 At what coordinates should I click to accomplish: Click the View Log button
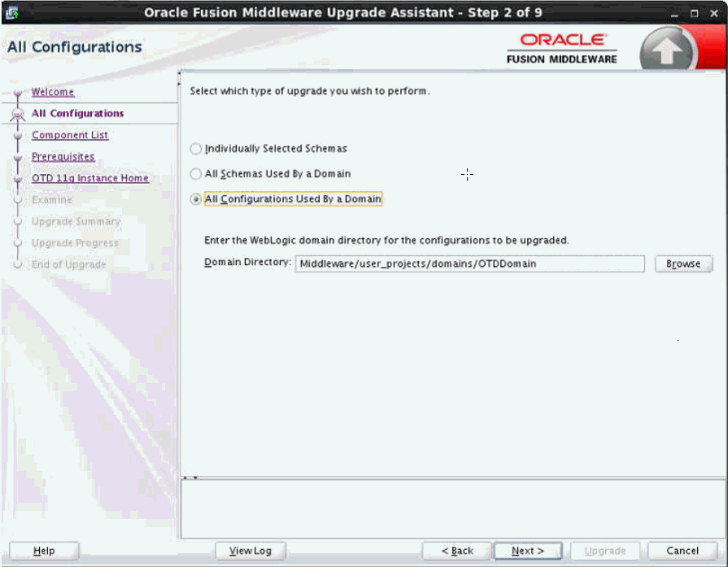click(x=251, y=551)
